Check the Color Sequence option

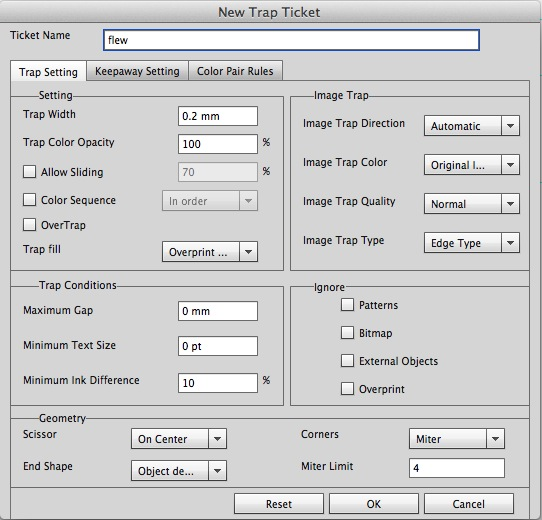point(29,199)
